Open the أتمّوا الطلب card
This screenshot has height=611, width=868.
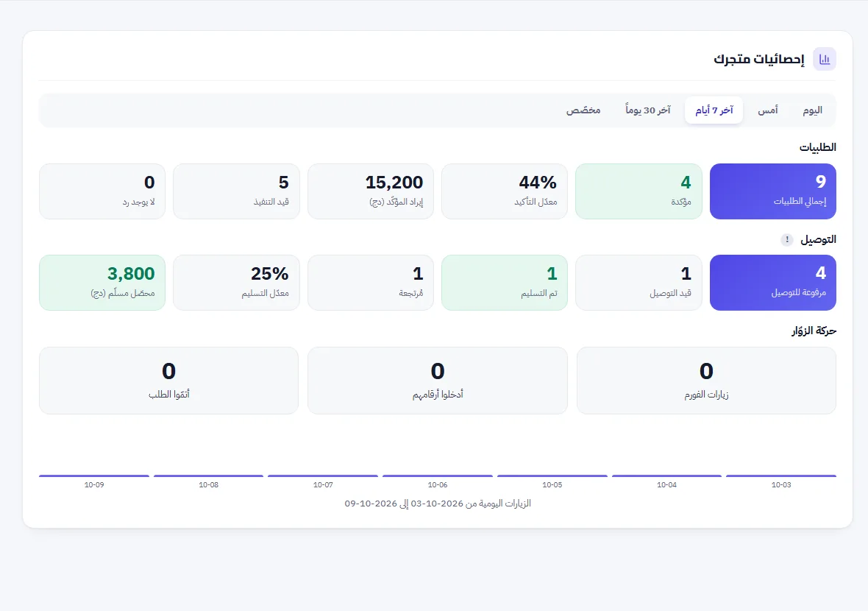click(x=169, y=381)
